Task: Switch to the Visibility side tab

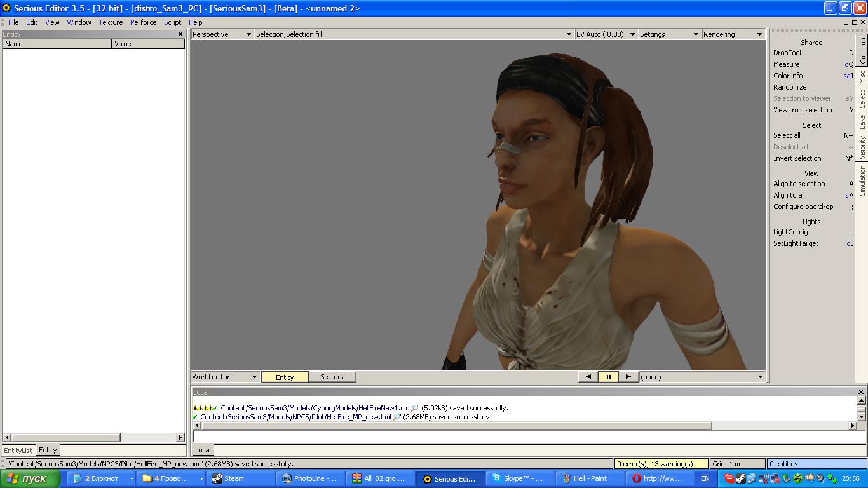Action: 862,147
